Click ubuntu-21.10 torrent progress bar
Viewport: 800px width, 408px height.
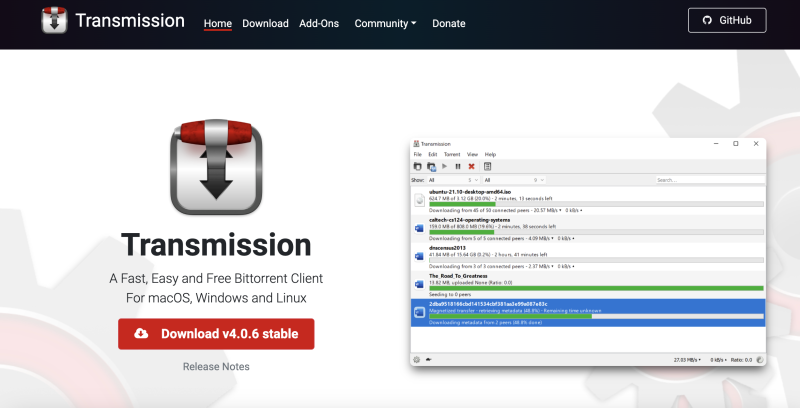(x=596, y=204)
